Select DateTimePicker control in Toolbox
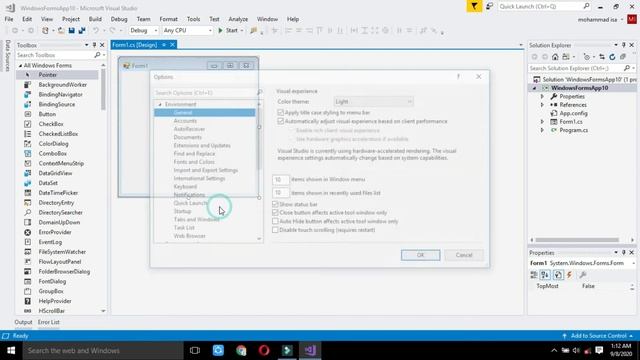 coord(57,193)
